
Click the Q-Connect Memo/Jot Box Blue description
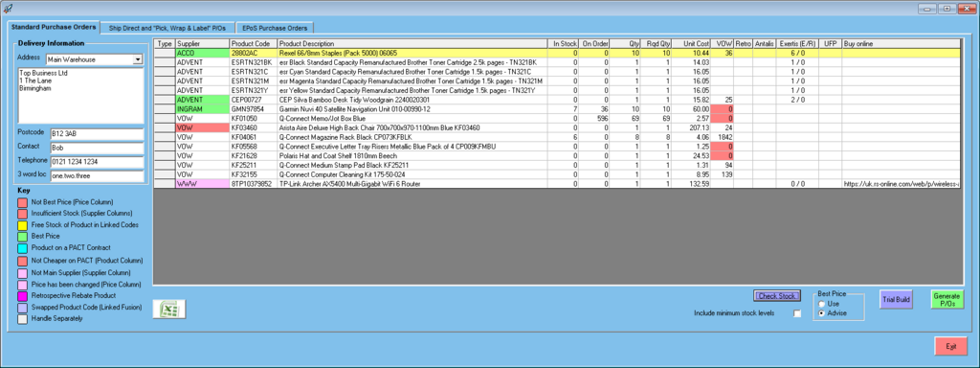click(412, 118)
